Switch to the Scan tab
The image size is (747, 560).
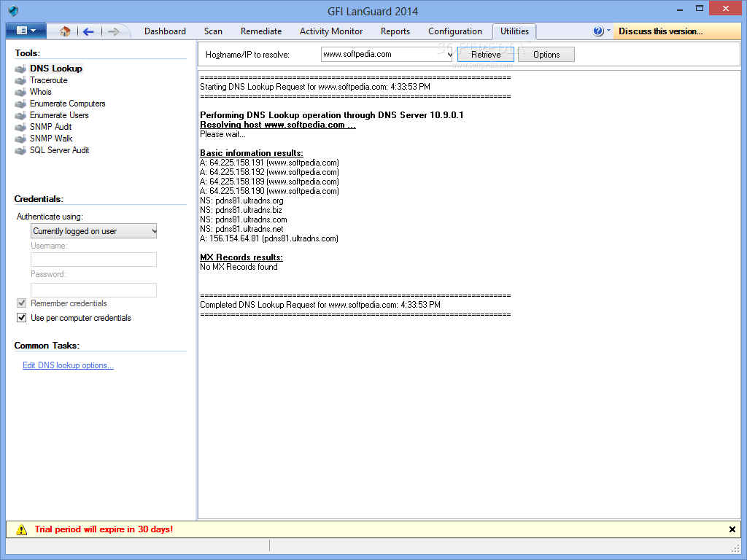[213, 31]
